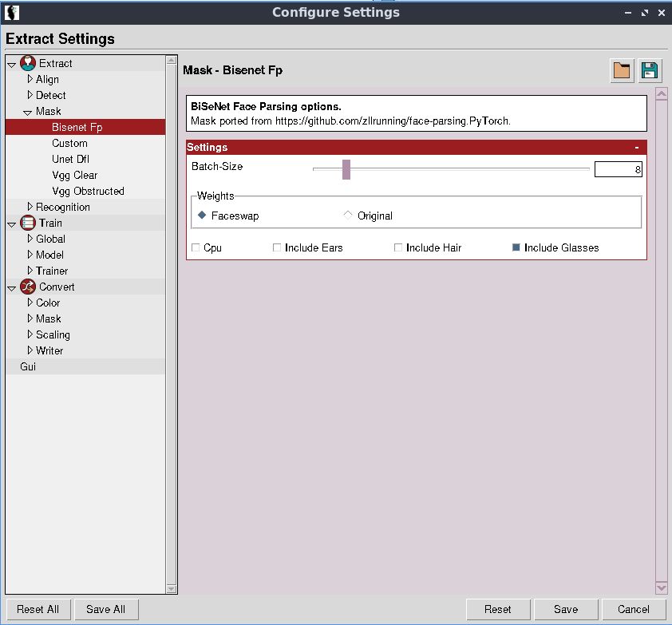672x625 pixels.
Task: Click the tree panel scroll down arrow
Action: (x=172, y=588)
